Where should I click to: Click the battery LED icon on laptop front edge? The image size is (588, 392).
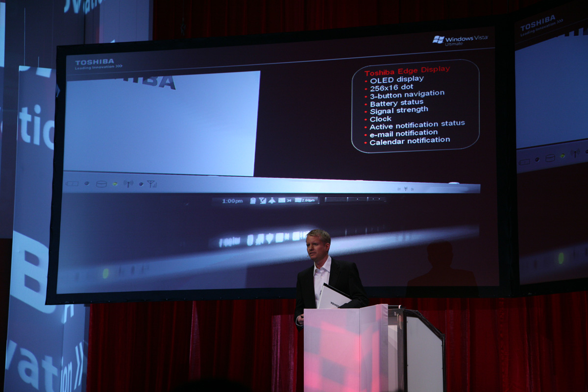pos(72,184)
